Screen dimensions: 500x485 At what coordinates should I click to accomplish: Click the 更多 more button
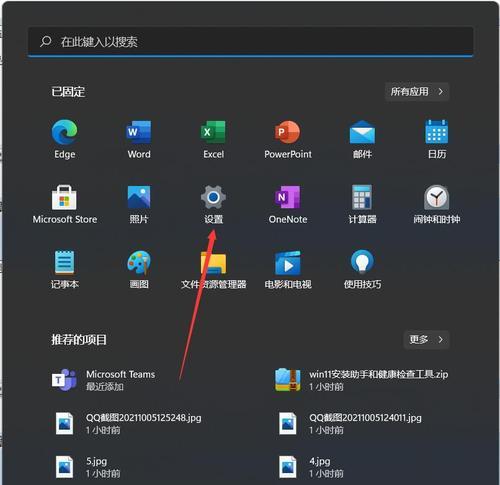pos(426,339)
